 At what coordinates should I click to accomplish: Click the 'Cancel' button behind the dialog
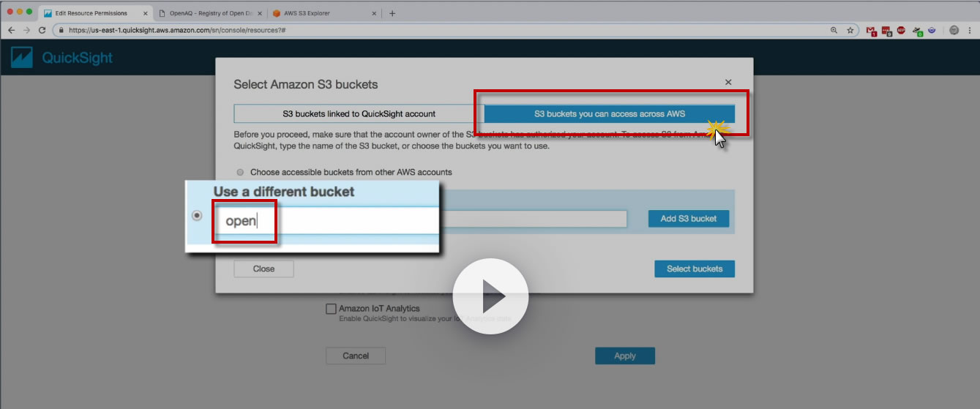[356, 356]
